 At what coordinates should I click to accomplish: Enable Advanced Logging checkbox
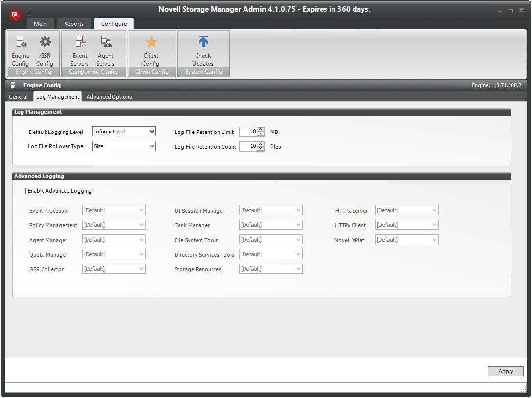tap(22, 191)
